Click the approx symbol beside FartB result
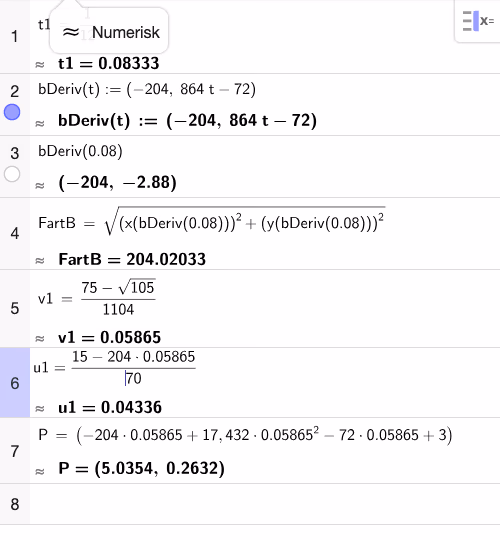Screen dimensions: 500x540 (x=40, y=260)
